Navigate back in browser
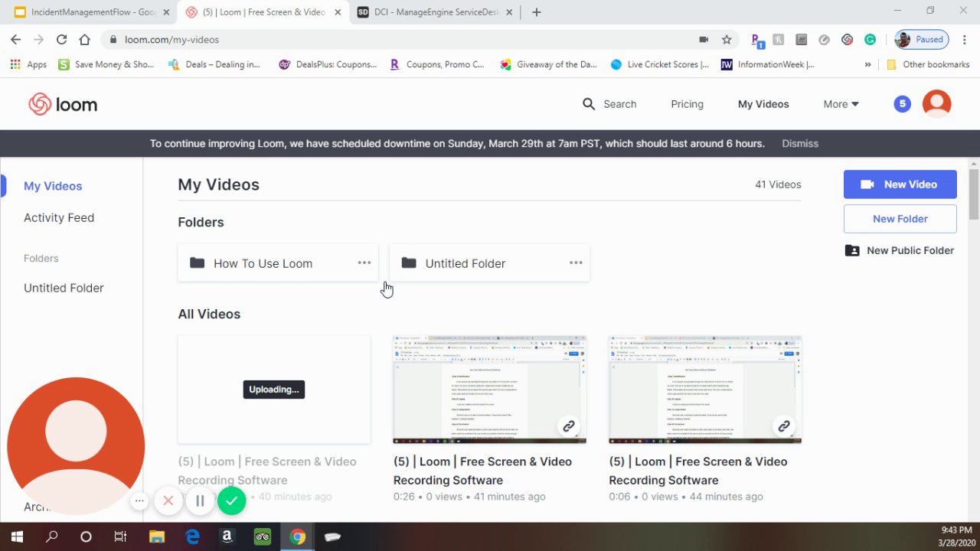 coord(15,40)
